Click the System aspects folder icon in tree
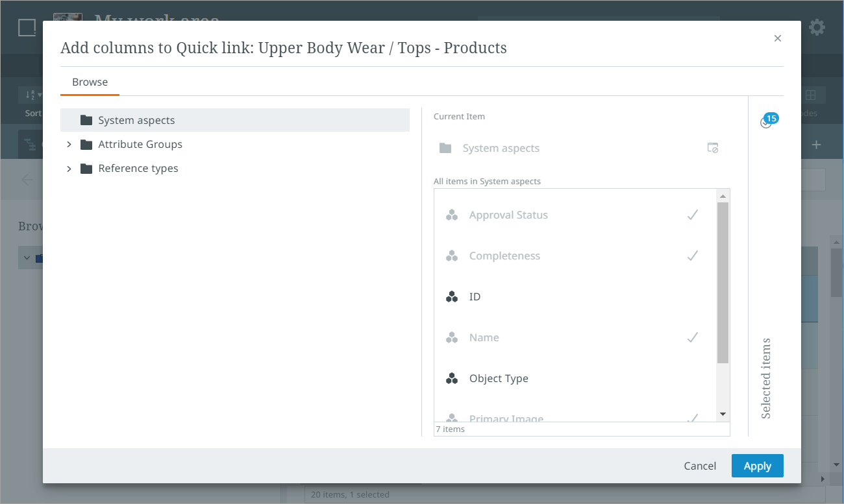Screen dimensions: 844x504 point(86,120)
